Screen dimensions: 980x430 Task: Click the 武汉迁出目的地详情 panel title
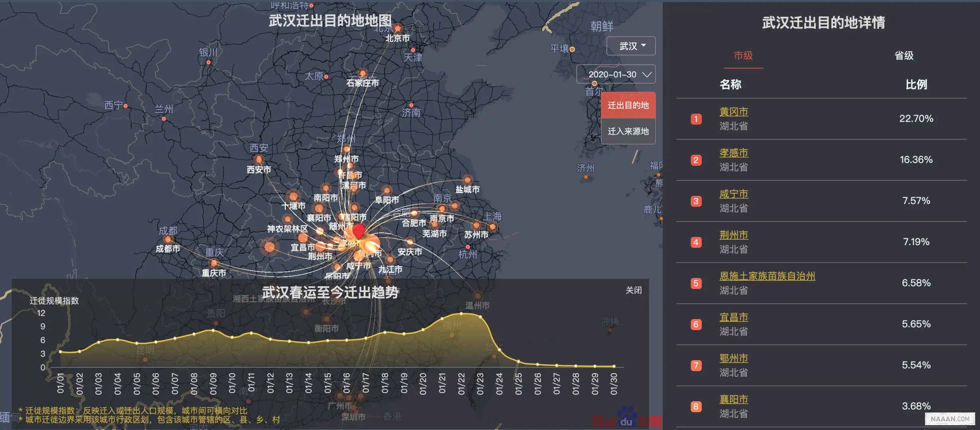point(823,23)
